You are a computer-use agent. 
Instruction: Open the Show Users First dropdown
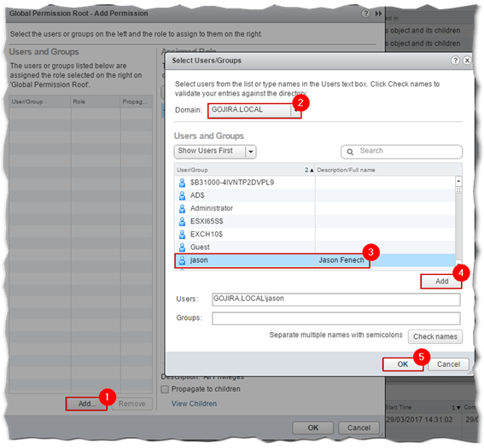tap(215, 151)
